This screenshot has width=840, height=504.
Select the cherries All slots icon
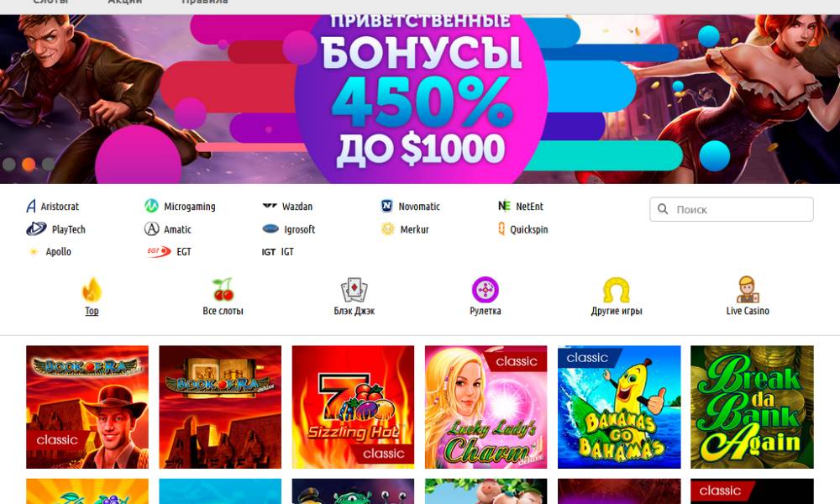tap(223, 290)
